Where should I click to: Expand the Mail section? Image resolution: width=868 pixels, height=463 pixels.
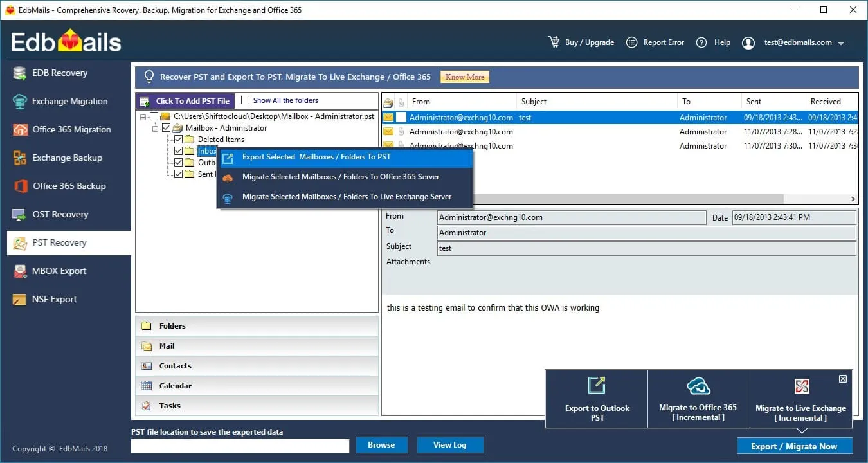point(257,346)
